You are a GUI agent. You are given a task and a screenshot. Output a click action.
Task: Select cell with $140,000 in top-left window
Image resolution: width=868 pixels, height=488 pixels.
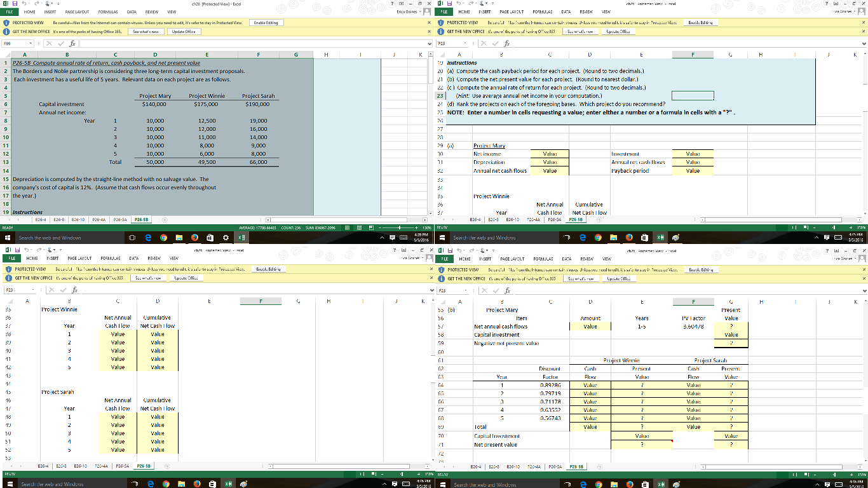[x=156, y=103]
